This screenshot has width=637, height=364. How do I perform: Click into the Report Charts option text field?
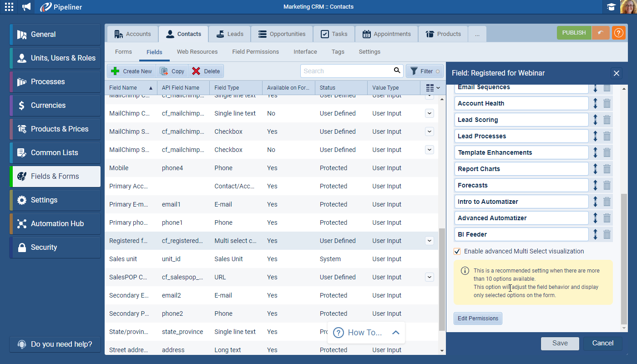(x=521, y=169)
